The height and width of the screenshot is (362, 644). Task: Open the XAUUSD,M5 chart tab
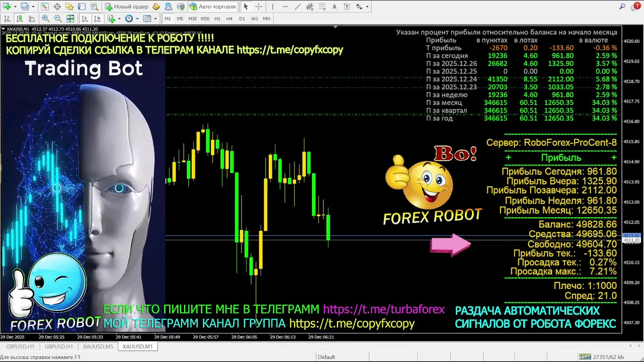pyautogui.click(x=98, y=346)
